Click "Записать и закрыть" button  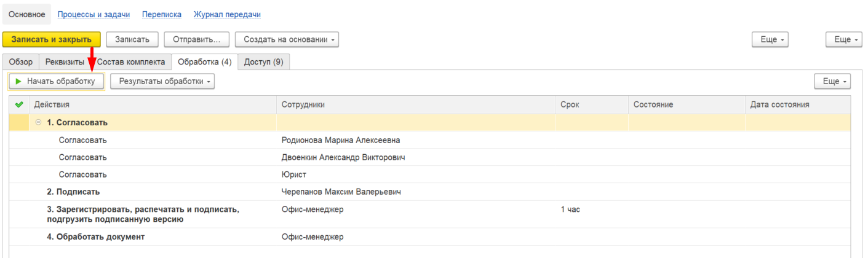point(52,39)
